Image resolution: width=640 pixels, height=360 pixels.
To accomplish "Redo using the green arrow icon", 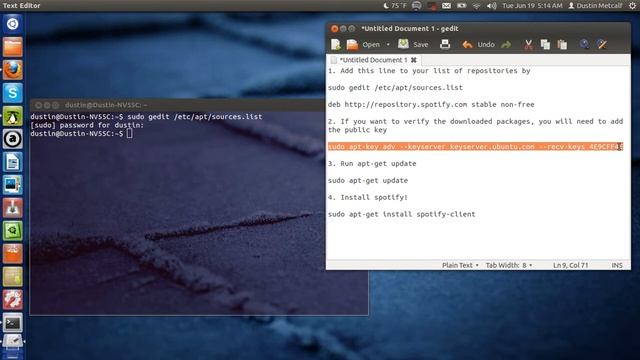I will tap(506, 44).
